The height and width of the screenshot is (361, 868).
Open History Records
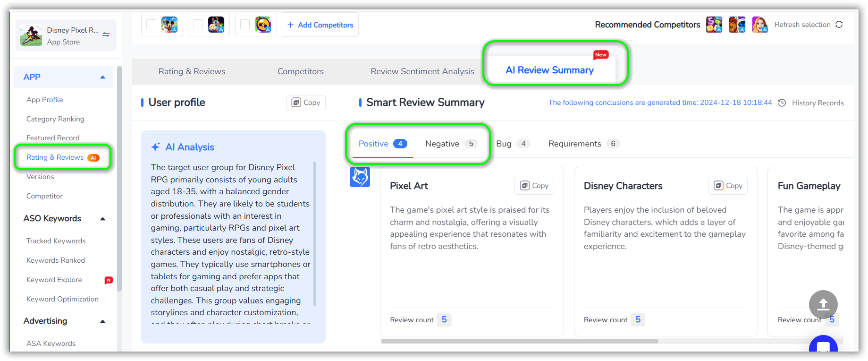[817, 103]
